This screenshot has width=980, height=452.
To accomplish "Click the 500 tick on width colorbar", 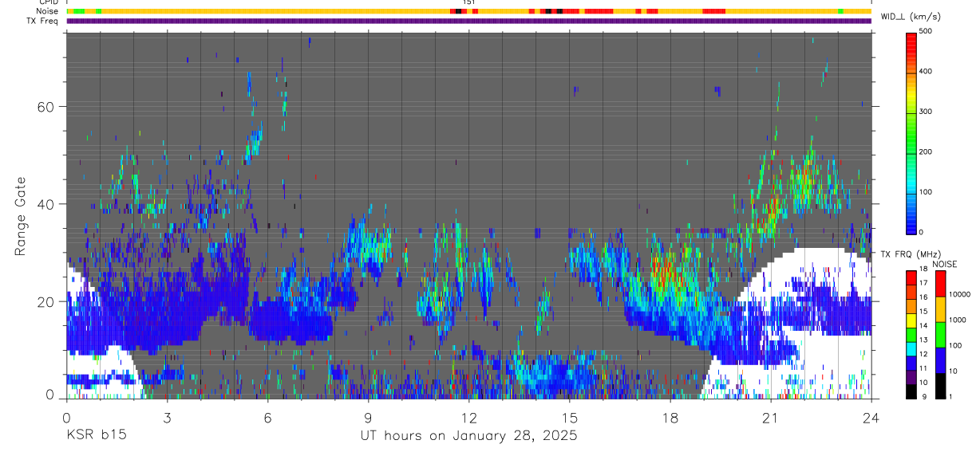I will pyautogui.click(x=927, y=31).
